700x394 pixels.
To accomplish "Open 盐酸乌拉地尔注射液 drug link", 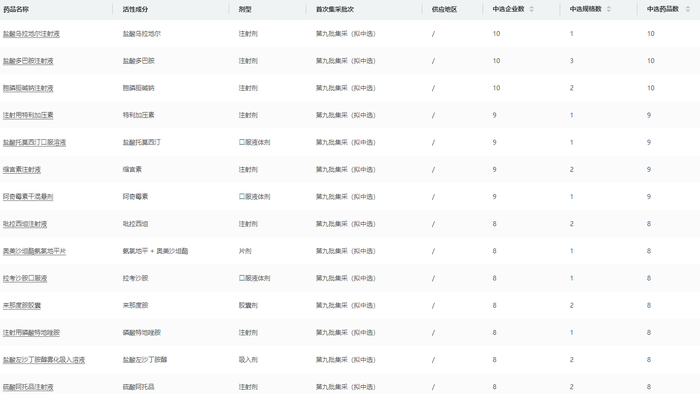I will coord(31,34).
